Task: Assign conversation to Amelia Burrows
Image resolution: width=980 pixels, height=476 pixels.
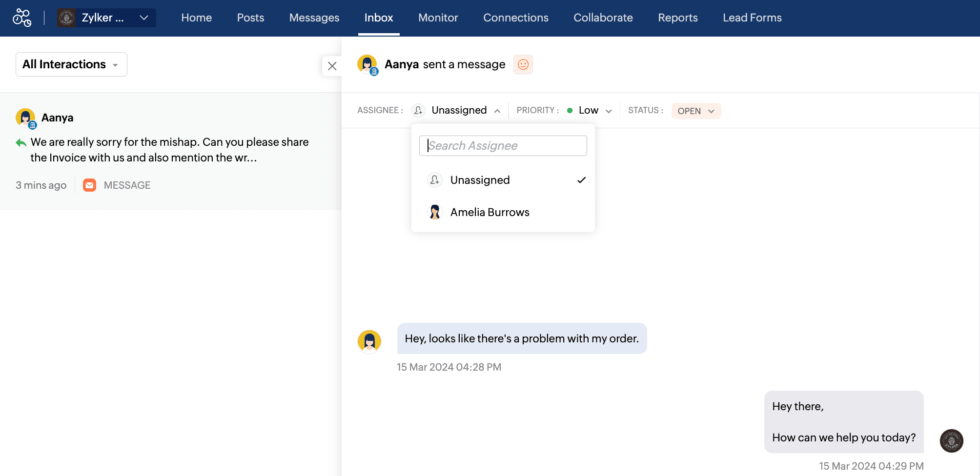Action: (x=503, y=212)
